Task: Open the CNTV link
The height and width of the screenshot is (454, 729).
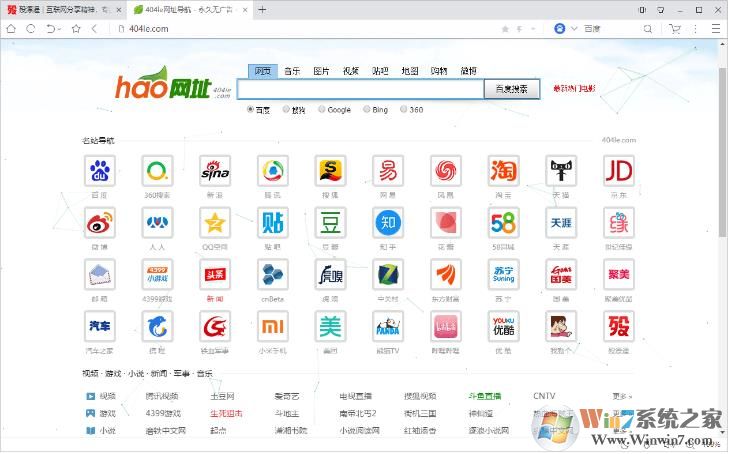Action: click(x=544, y=396)
